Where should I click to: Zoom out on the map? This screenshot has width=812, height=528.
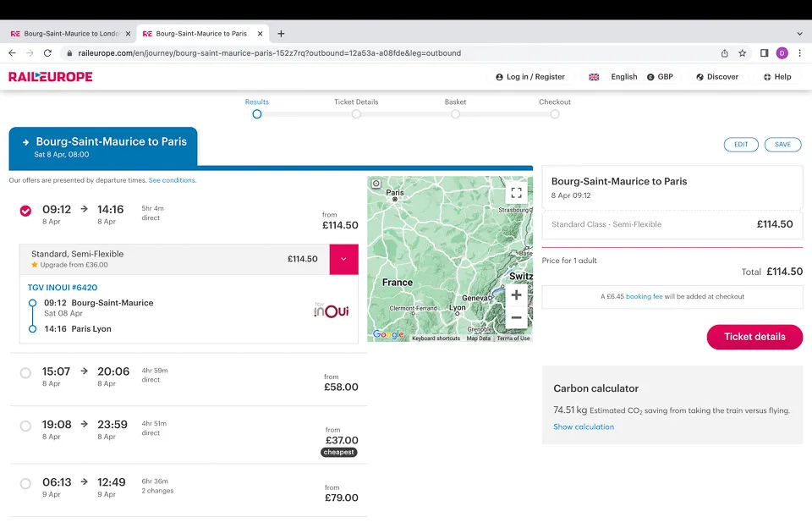click(x=516, y=317)
